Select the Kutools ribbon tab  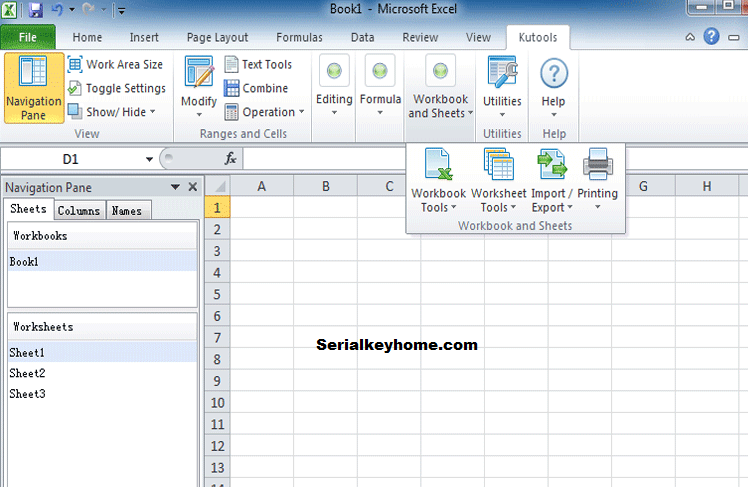click(538, 37)
